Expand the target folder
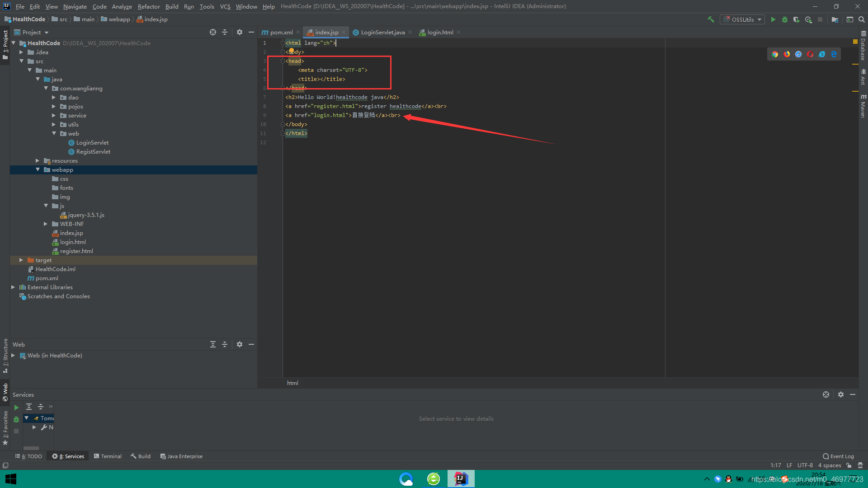This screenshot has width=868, height=488. (21, 260)
